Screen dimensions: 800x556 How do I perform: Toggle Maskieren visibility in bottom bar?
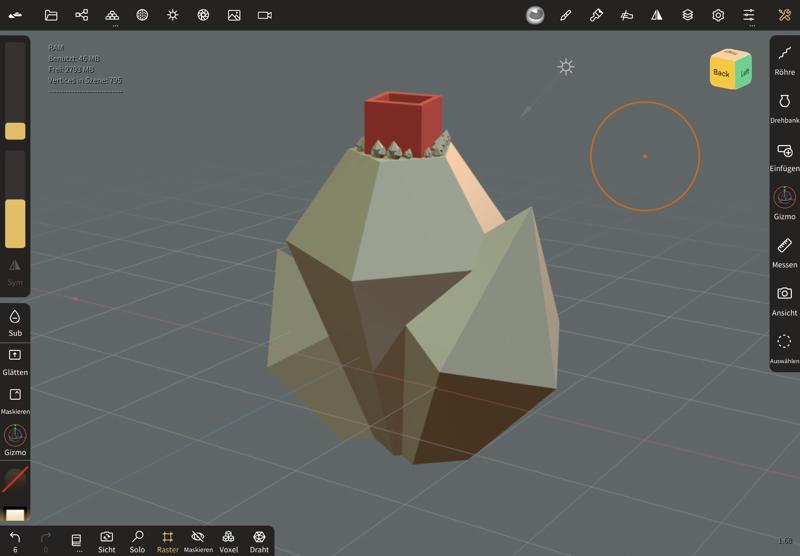[198, 542]
